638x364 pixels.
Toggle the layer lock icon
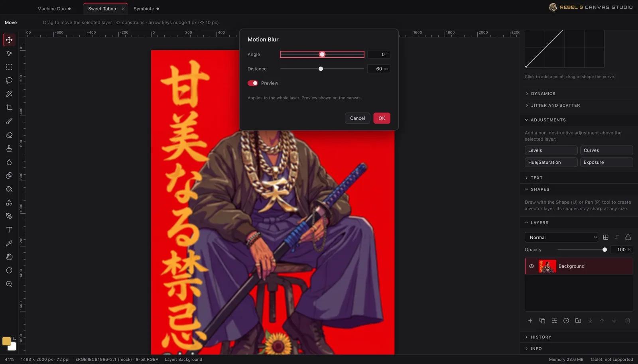pos(628,237)
